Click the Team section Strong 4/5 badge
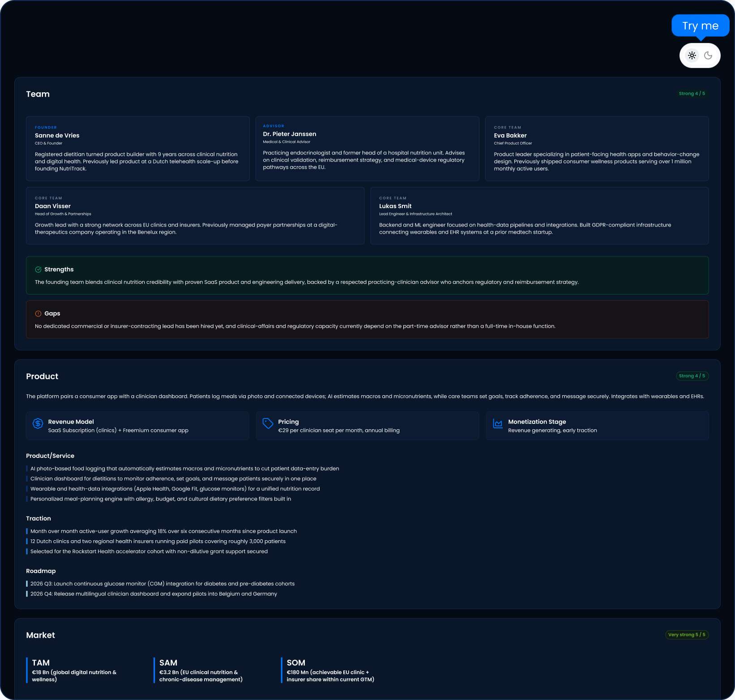 point(692,94)
